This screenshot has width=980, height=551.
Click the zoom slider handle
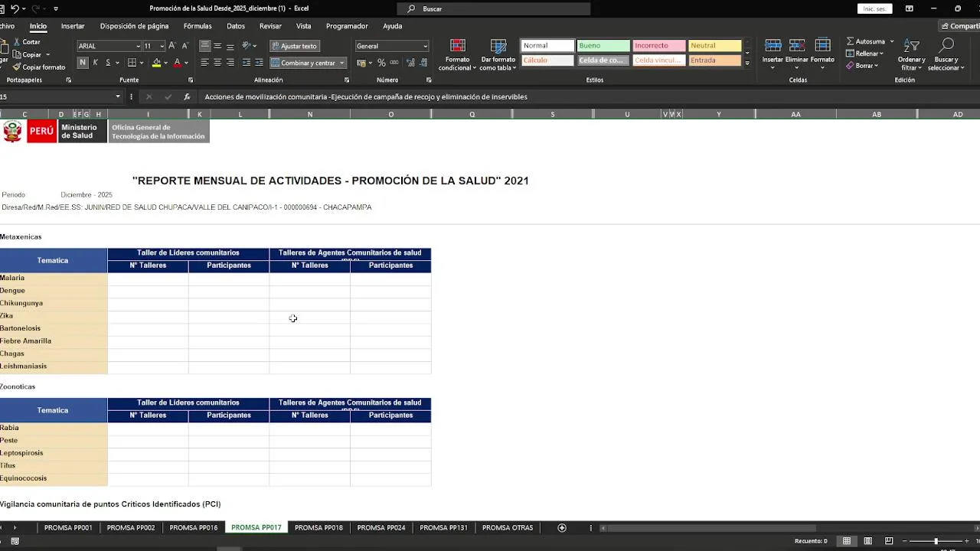coord(936,541)
